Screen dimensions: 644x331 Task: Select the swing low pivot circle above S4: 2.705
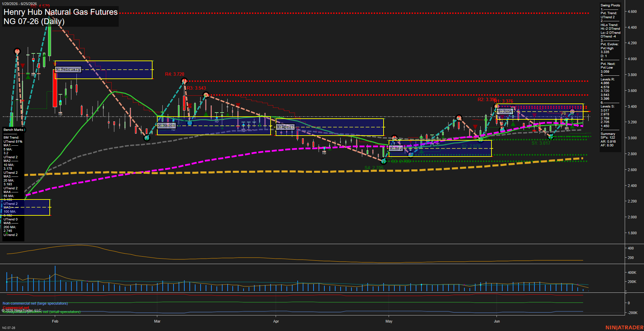(x=384, y=161)
